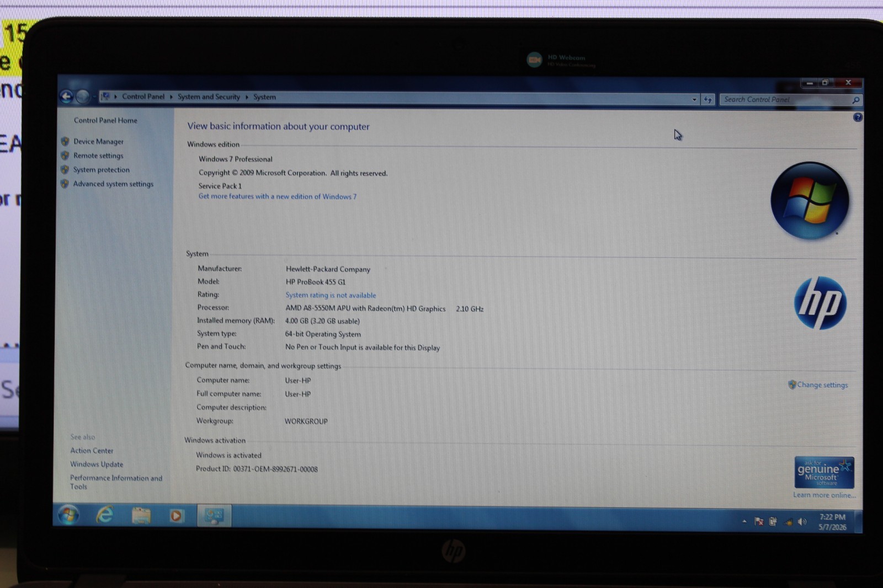Open Windows Media Player taskbar icon
This screenshot has height=588, width=883.
tap(176, 516)
